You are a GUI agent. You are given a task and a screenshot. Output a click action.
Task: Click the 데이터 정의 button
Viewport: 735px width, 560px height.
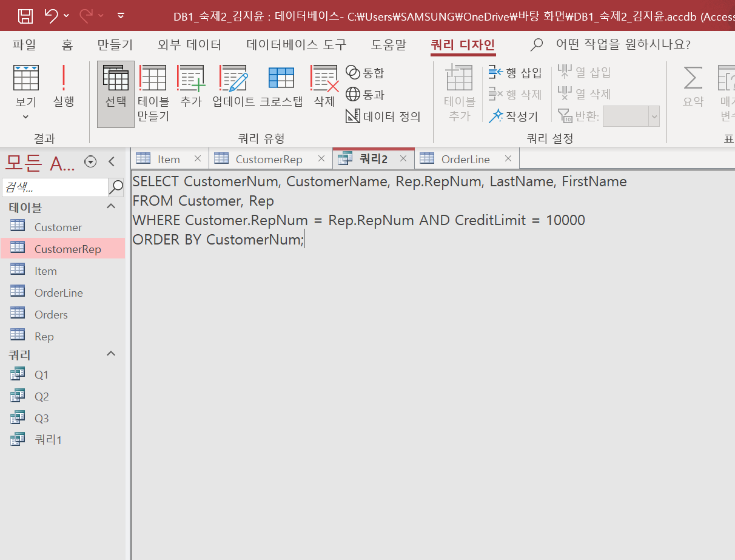[x=383, y=116]
